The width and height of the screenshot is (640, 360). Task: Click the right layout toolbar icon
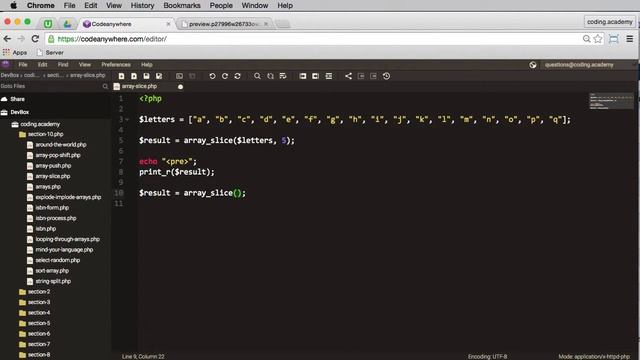(329, 76)
